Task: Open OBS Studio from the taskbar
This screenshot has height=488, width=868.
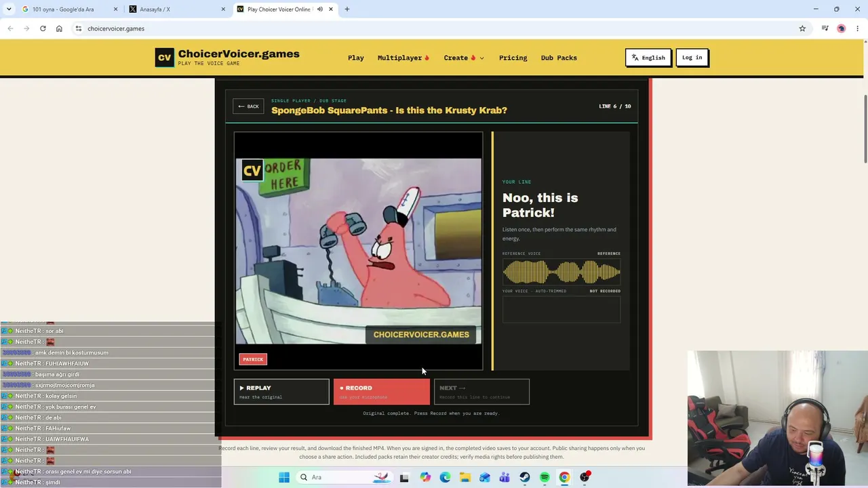Action: pos(585,477)
